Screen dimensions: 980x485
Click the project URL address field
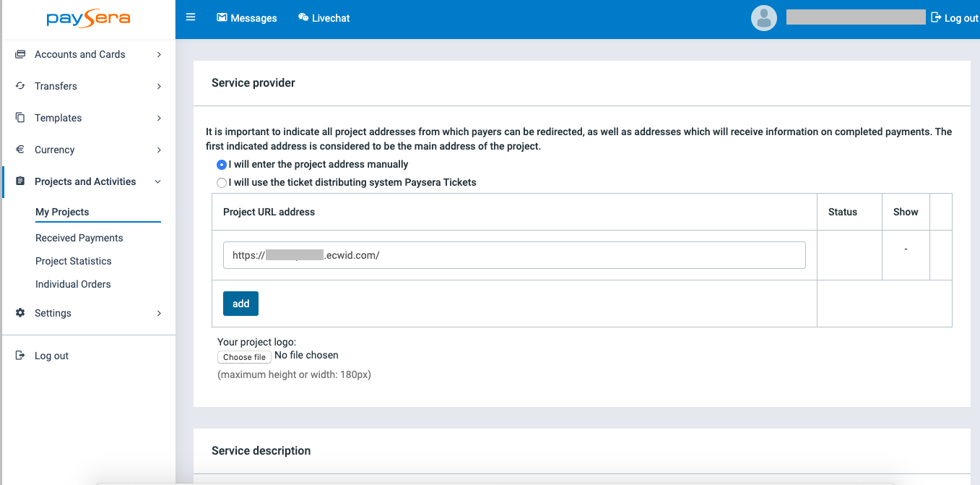tap(514, 254)
